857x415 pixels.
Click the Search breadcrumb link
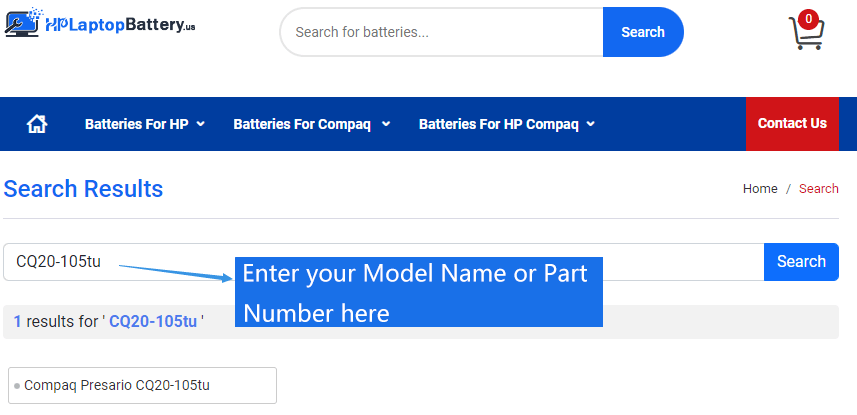pyautogui.click(x=819, y=189)
